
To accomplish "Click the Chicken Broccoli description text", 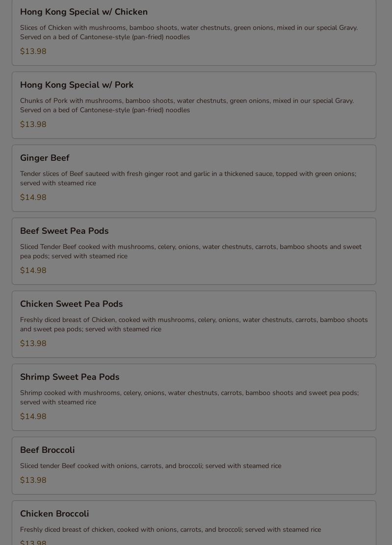I will (171, 530).
